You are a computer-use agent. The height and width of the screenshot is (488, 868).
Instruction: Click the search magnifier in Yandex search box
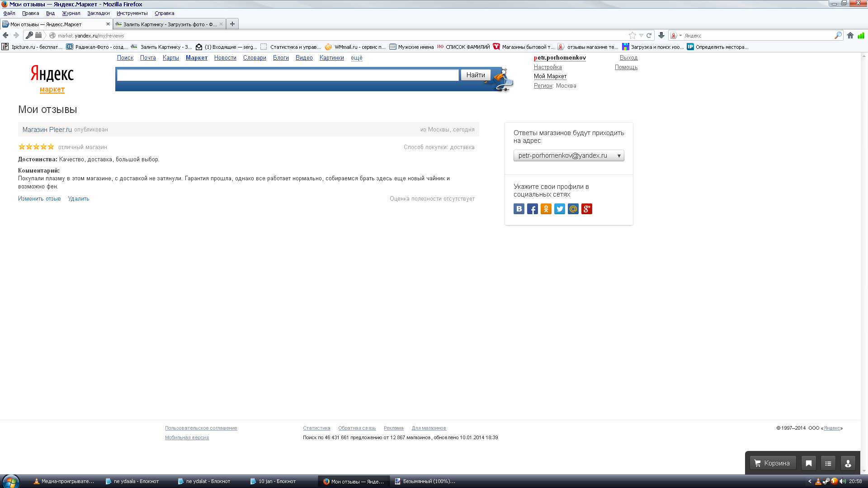(838, 35)
